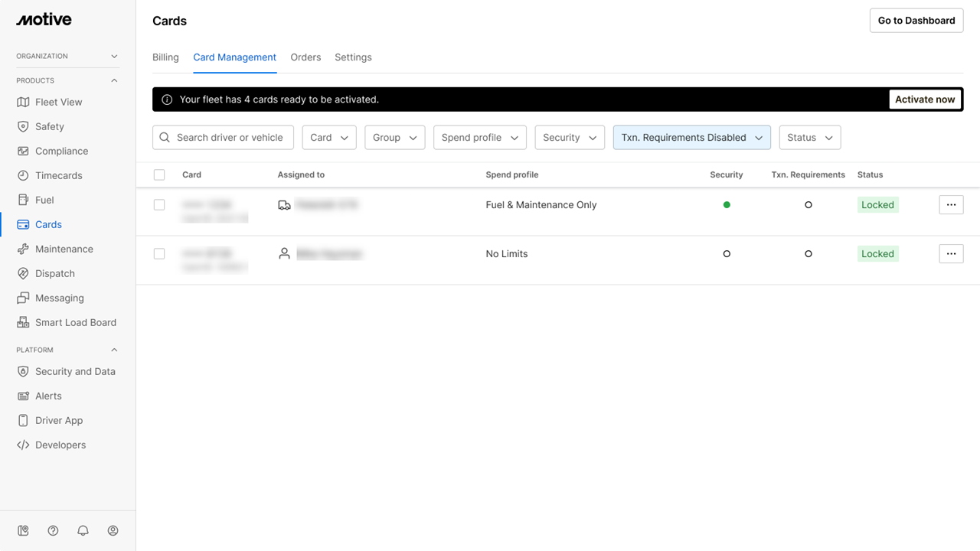Open Timecards clock icon

click(x=23, y=175)
